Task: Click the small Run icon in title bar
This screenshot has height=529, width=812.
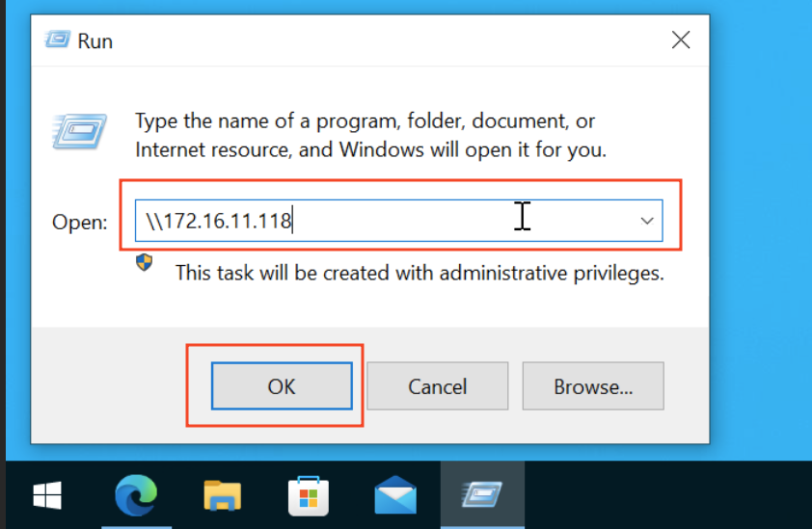Action: pyautogui.click(x=58, y=40)
